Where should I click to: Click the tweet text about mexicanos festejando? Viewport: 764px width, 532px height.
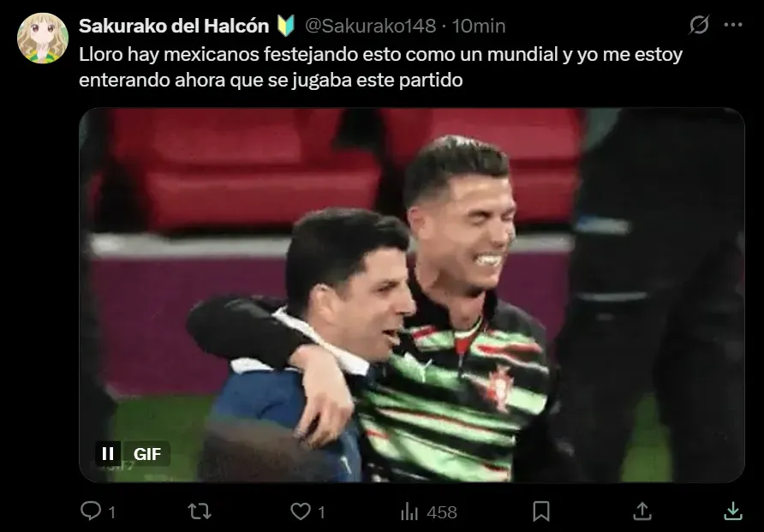(380, 67)
